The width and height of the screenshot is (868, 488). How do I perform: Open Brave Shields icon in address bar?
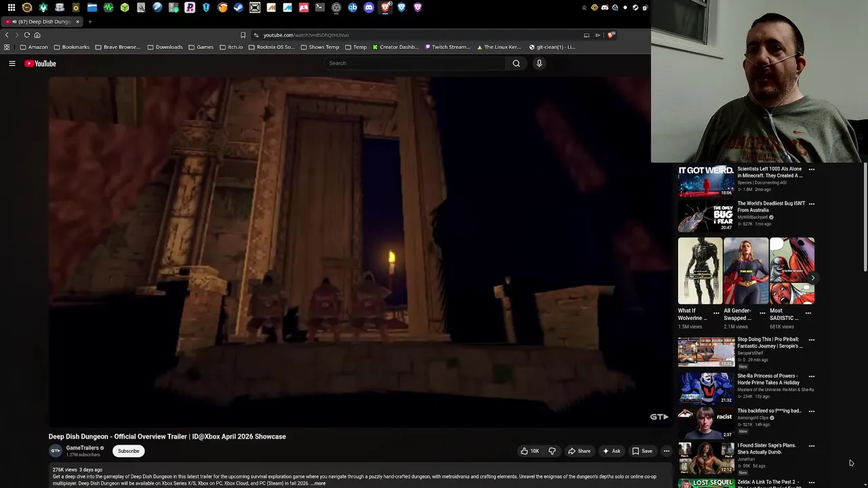611,35
